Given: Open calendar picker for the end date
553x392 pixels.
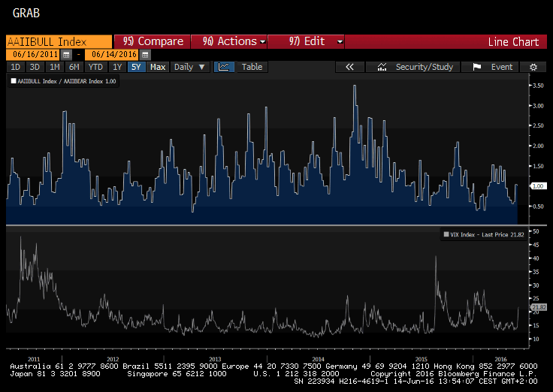Looking at the screenshot, I should (145, 55).
